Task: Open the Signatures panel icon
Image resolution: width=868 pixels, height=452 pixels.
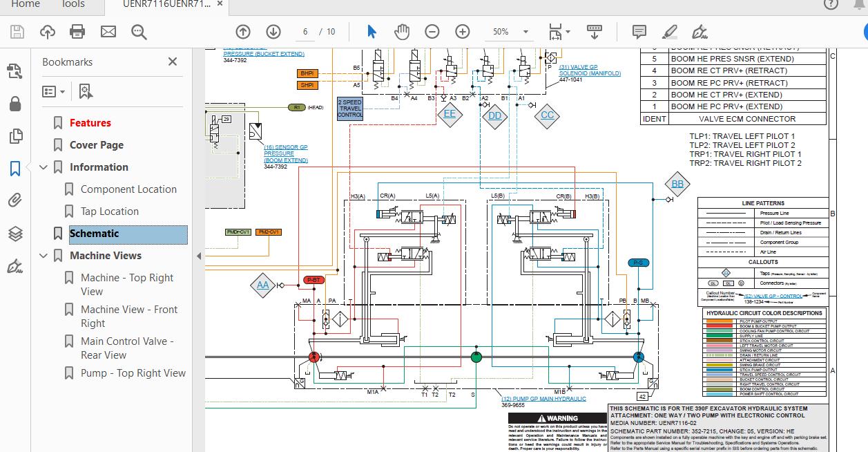Action: click(x=15, y=266)
